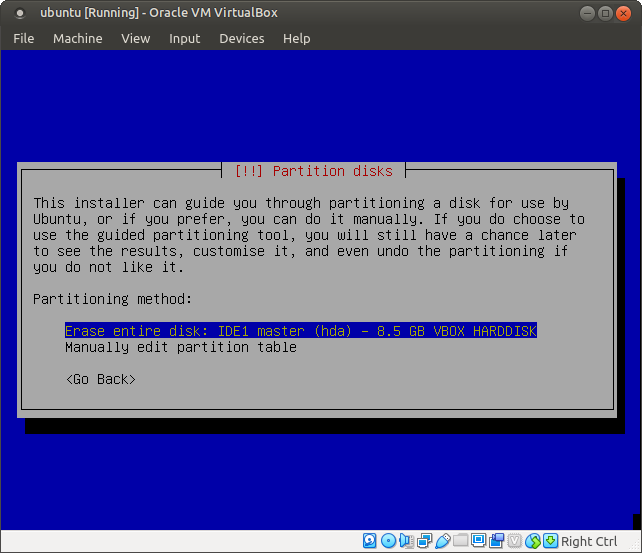
Task: Click the virtualization CPU chip status icon
Action: click(515, 541)
